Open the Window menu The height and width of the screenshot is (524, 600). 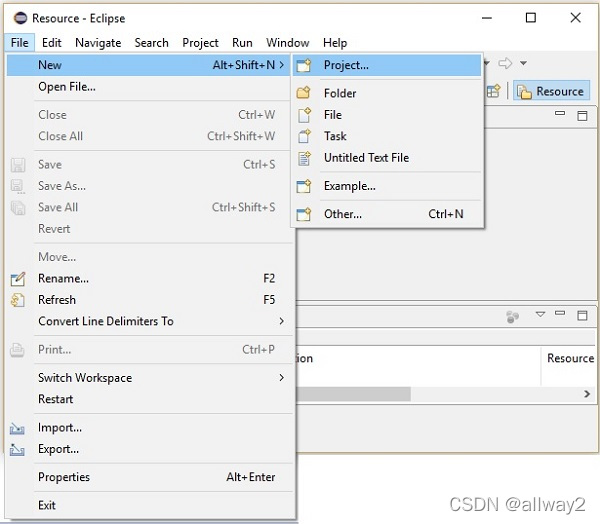click(288, 42)
